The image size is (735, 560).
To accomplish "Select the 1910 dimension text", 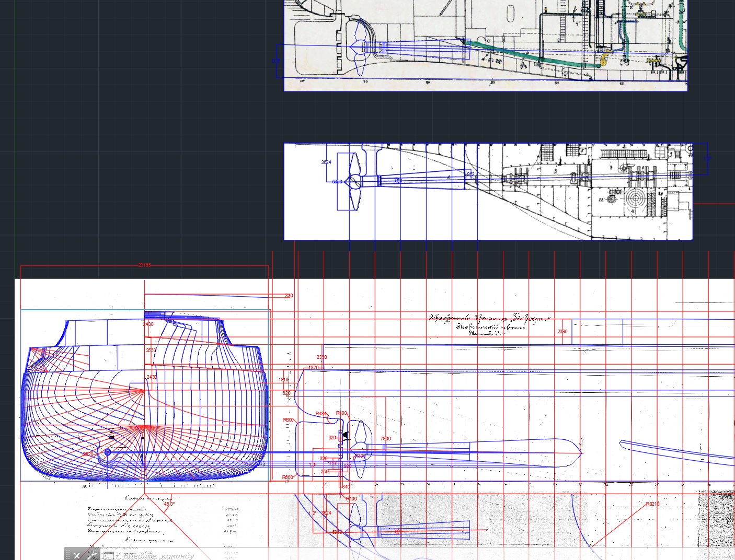I will coord(283,380).
